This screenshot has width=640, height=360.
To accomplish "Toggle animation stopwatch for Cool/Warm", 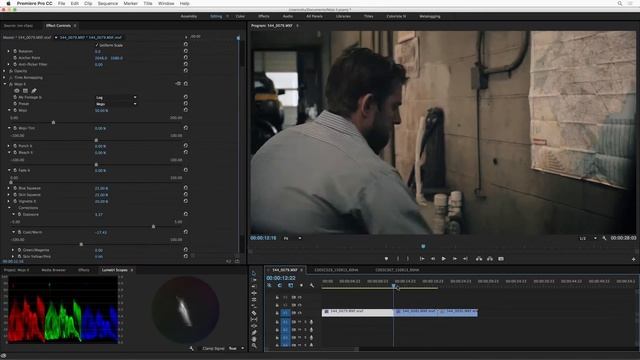I will click(x=20, y=232).
